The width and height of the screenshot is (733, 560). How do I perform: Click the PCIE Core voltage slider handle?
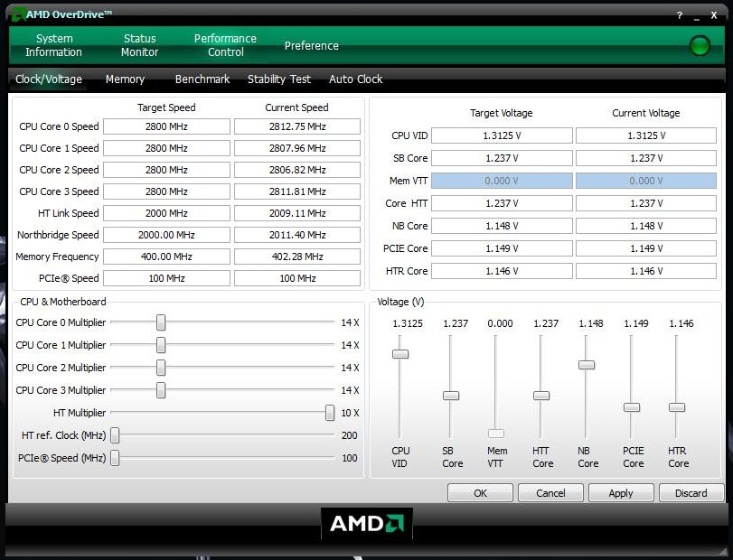(x=632, y=407)
